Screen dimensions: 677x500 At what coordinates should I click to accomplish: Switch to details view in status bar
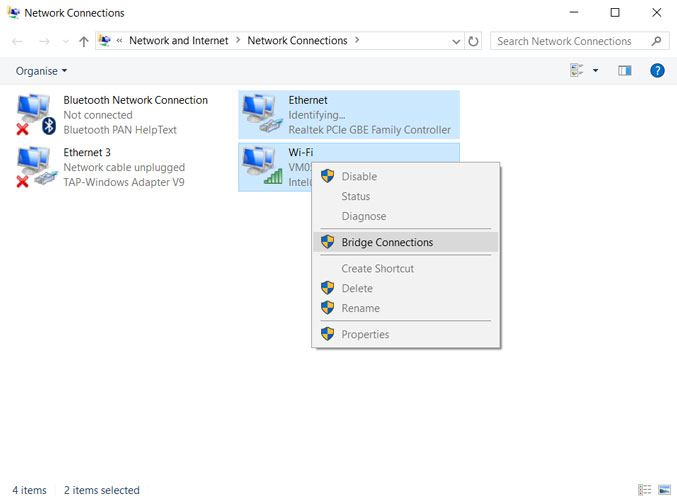(x=645, y=490)
